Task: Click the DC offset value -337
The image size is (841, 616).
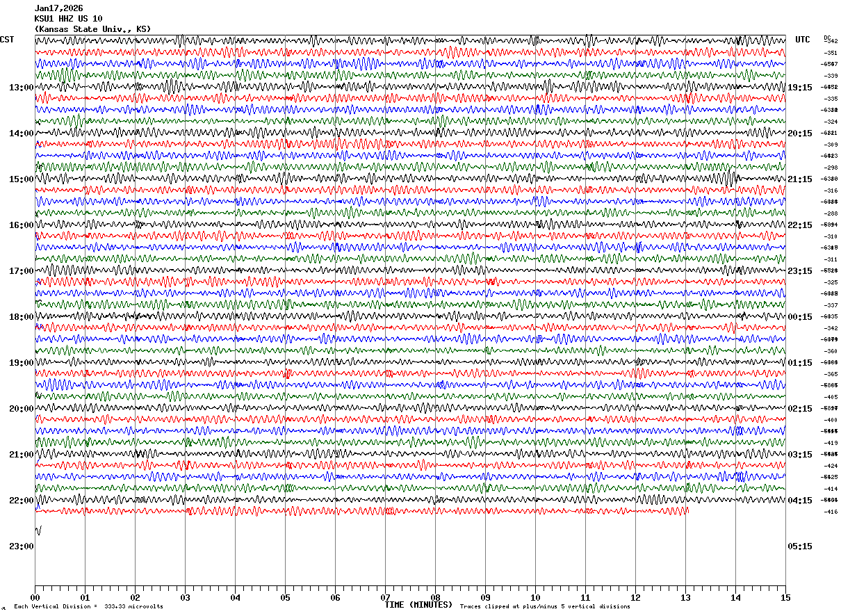Action: [831, 305]
